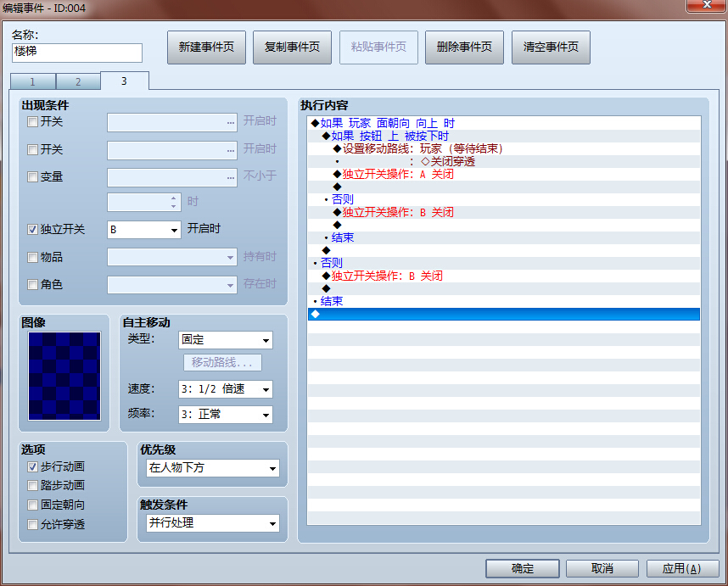Select the inner 否则 line
The image size is (728, 586).
click(x=504, y=199)
